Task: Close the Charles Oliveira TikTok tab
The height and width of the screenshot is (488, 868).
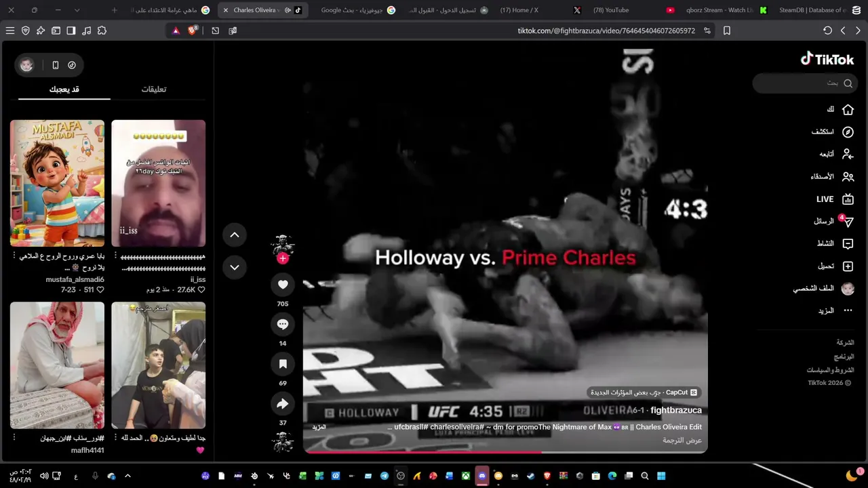Action: (x=226, y=10)
